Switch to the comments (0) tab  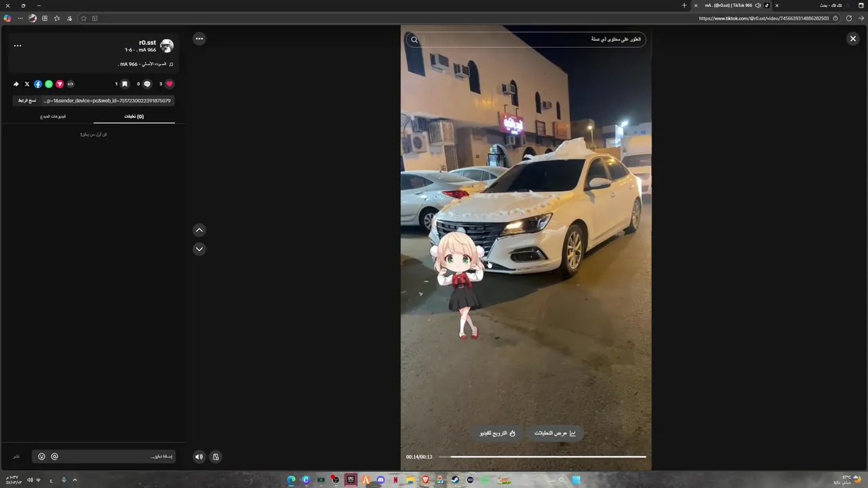134,117
